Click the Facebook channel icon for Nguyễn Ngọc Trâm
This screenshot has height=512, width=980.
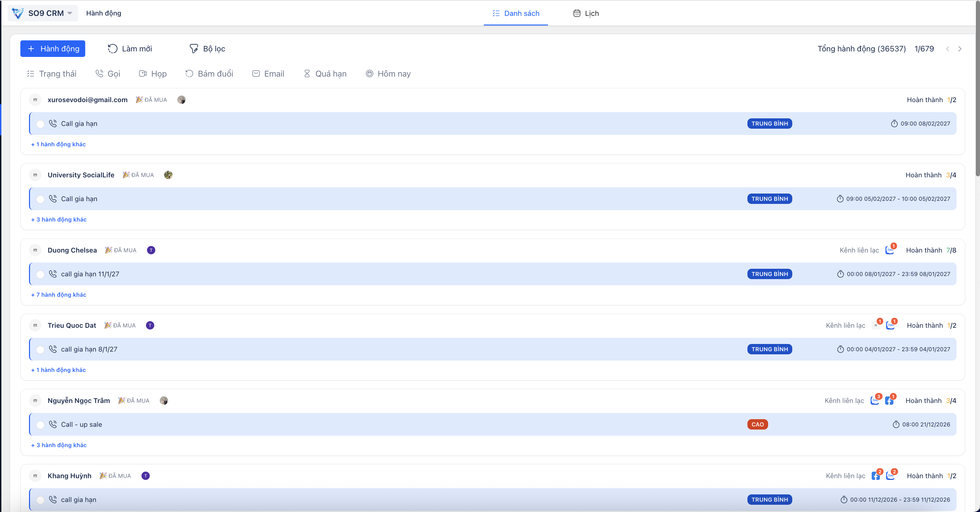[889, 401]
